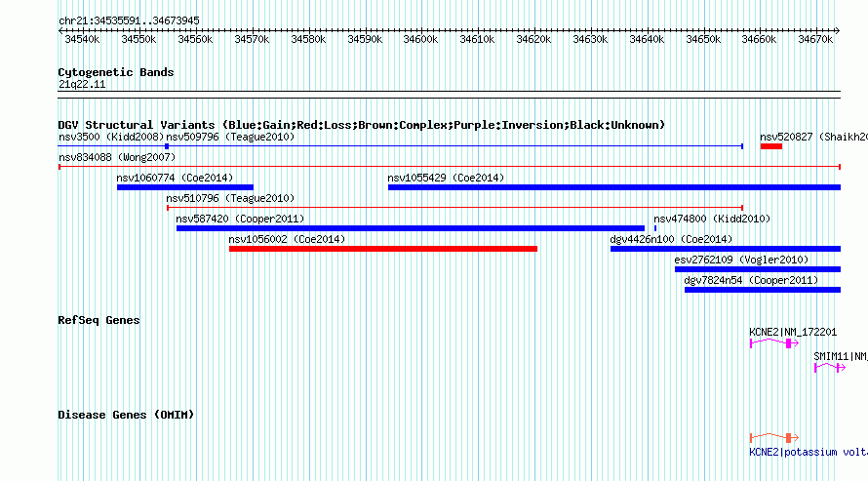Screen dimensions: 868x481
Task: Select the KCNE2 RefSeq gene glyph
Action: 774,343
